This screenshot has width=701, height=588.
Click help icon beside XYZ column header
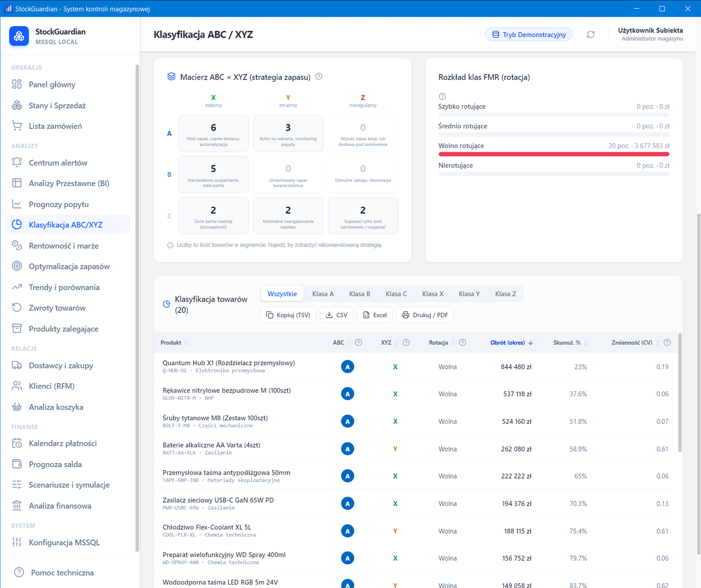coord(406,343)
